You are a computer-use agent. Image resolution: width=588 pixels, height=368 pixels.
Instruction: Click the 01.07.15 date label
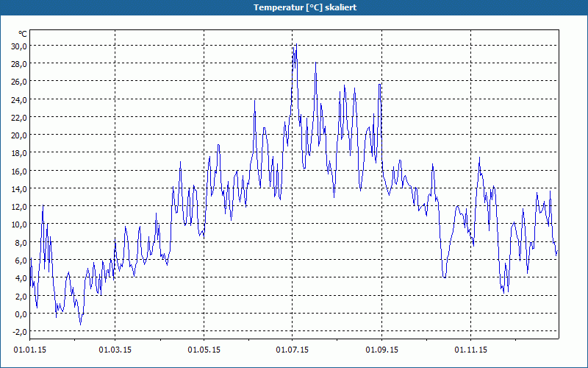pyautogui.click(x=293, y=350)
